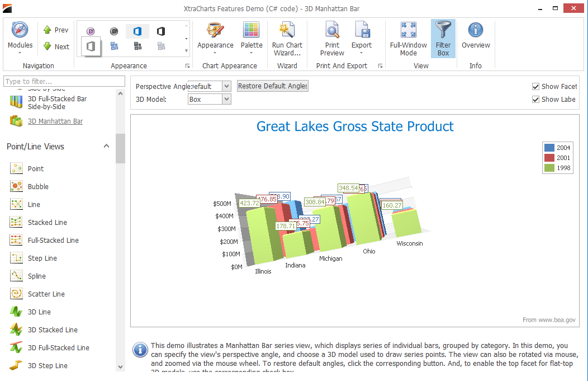The width and height of the screenshot is (588, 381).
Task: Expand the full skin gallery
Action: [x=186, y=50]
